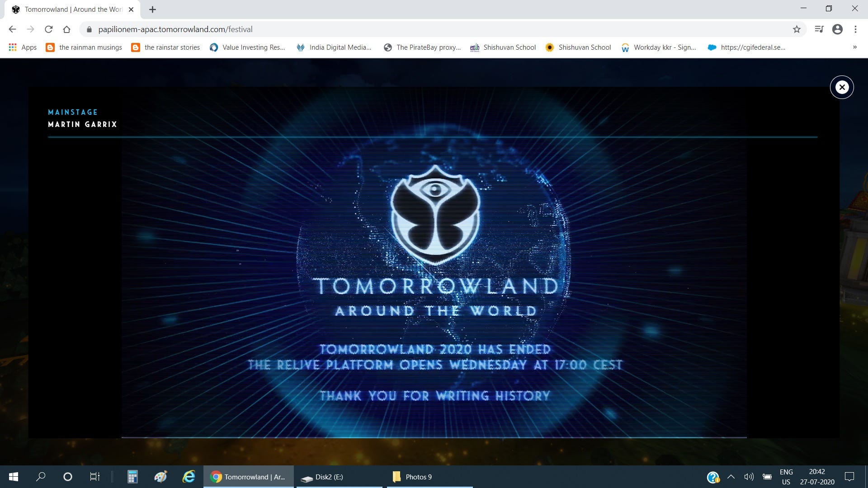Click the browser forward arrow
This screenshot has width=868, height=488.
[30, 29]
